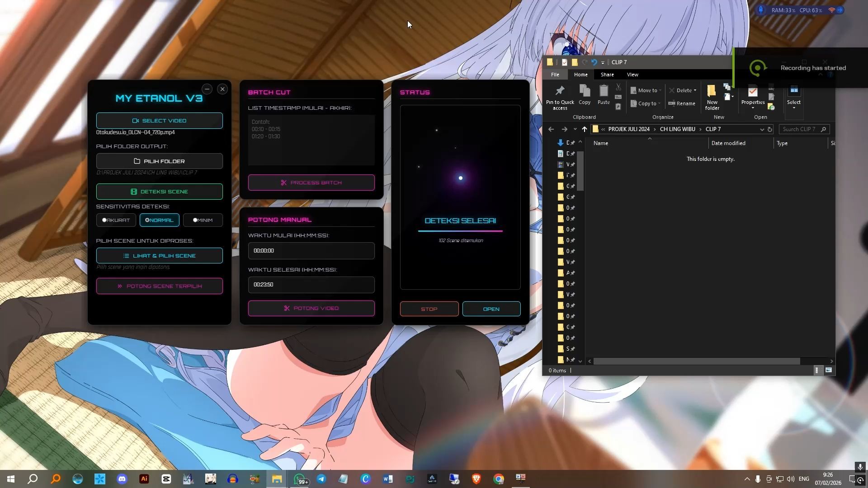Screen dimensions: 868x488
Task: Click the Select Video button
Action: pos(159,121)
